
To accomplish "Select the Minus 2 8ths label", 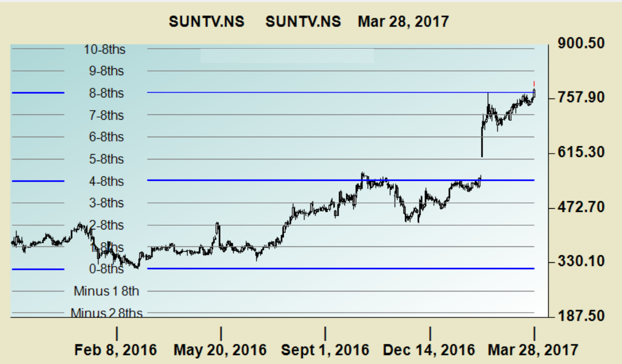I will [107, 313].
